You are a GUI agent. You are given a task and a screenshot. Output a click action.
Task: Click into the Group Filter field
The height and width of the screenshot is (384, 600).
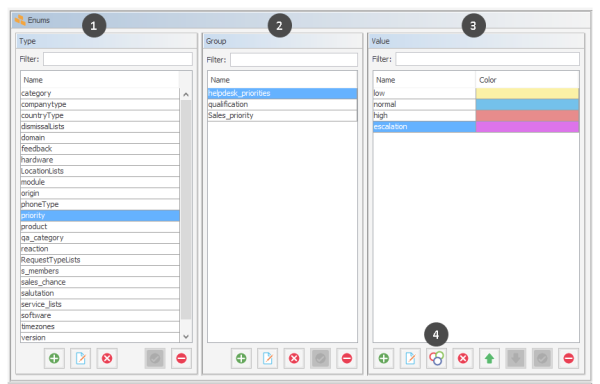pyautogui.click(x=294, y=60)
